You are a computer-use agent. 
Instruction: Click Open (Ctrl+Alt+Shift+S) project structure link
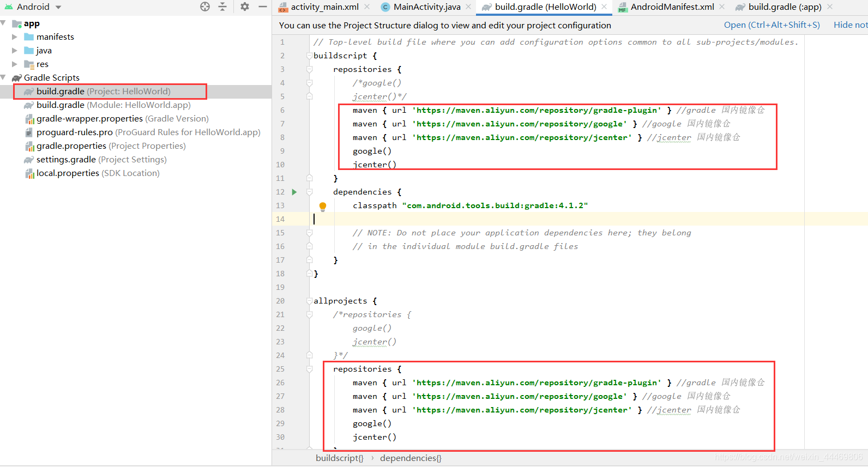click(x=772, y=25)
